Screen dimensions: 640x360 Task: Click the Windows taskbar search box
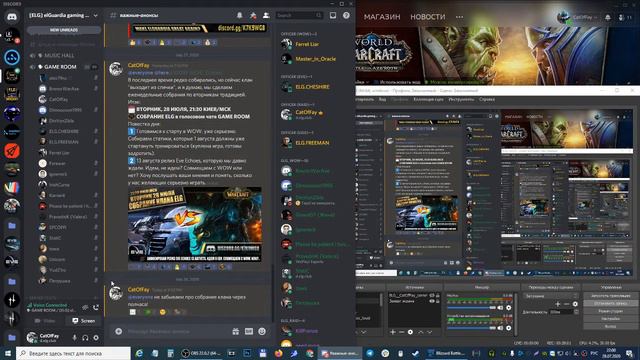73,353
